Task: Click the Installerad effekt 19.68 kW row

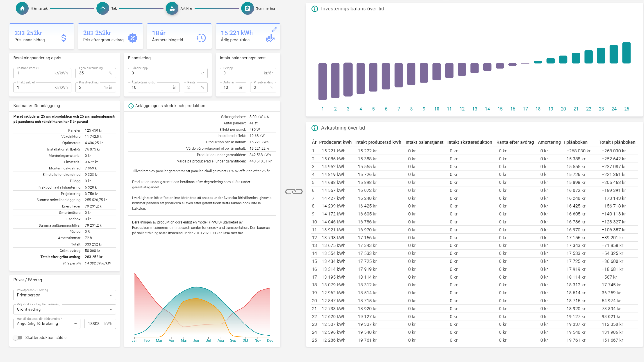Action: click(202, 136)
